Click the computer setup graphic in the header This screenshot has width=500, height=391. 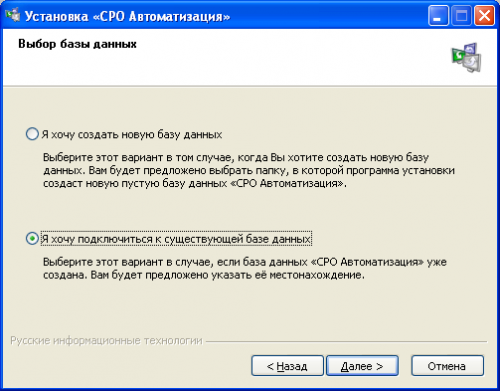(x=467, y=57)
